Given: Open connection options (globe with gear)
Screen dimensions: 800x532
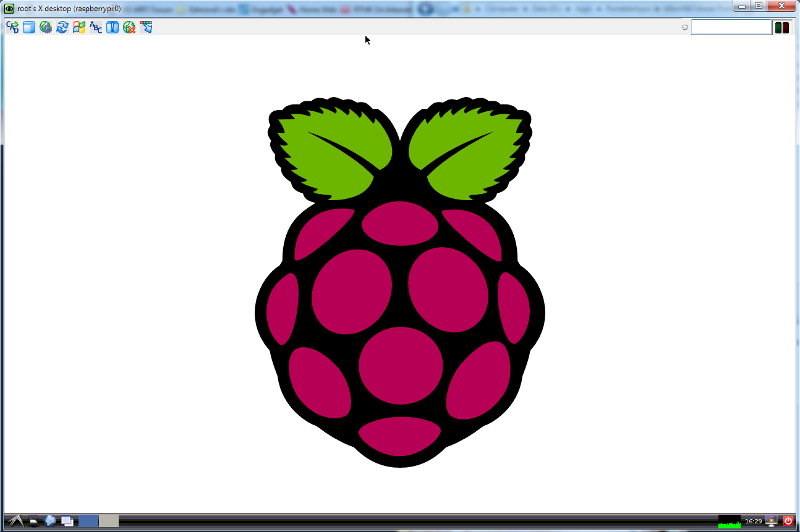Looking at the screenshot, I should (46, 27).
